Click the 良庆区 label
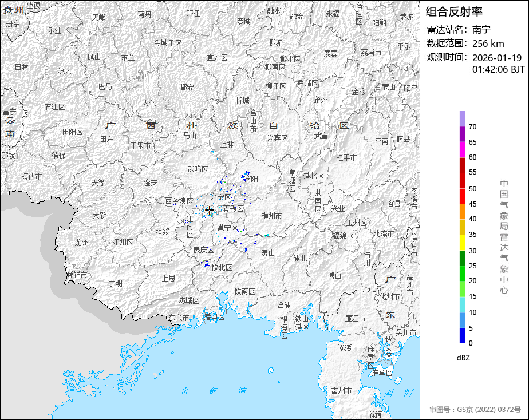 tap(203, 250)
